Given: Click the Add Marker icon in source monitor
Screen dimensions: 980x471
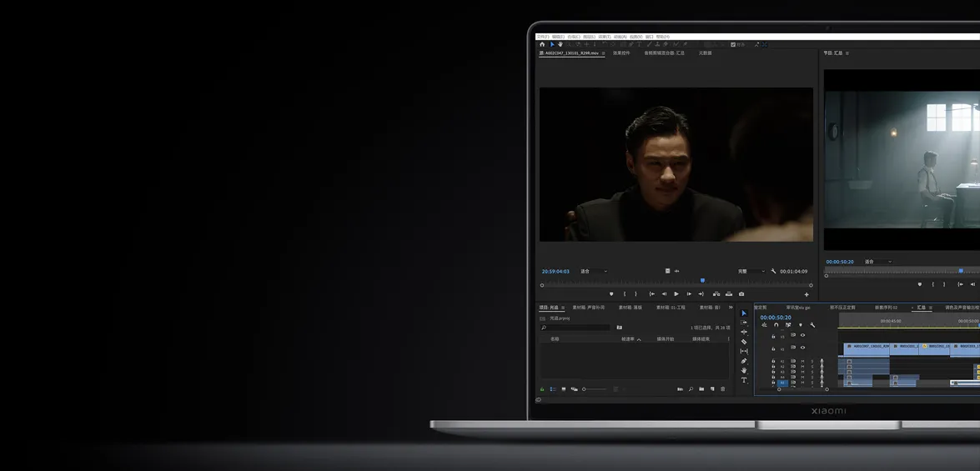Looking at the screenshot, I should click(x=611, y=294).
